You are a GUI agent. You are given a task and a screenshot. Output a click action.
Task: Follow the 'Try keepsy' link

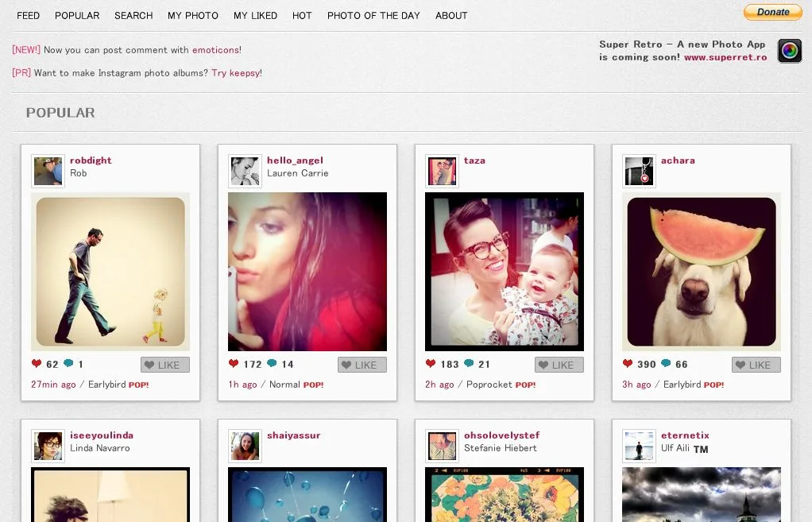point(235,73)
